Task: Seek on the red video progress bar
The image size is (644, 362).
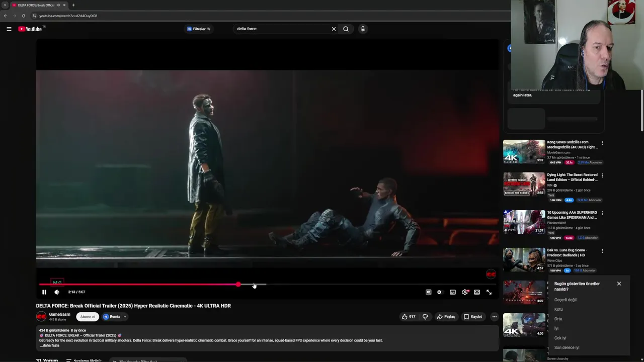Action: coord(139,285)
